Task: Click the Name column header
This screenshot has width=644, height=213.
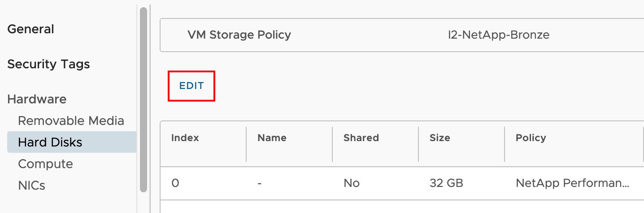Action: (272, 138)
